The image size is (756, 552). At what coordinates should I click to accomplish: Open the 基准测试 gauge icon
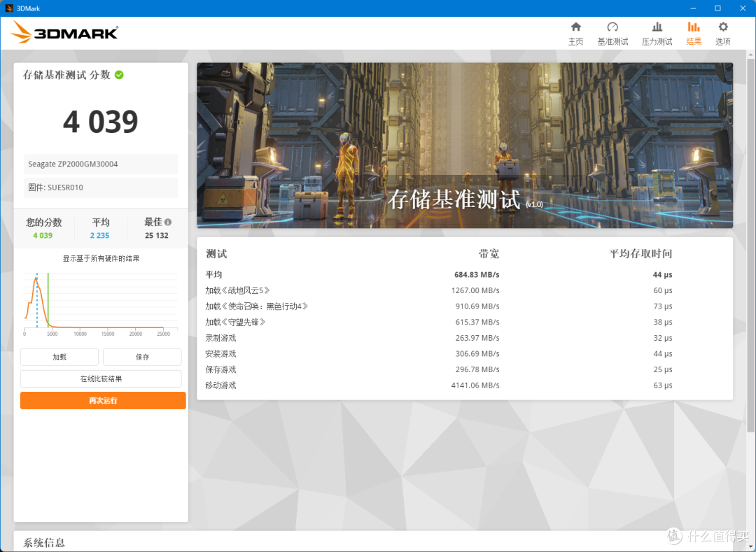[612, 27]
